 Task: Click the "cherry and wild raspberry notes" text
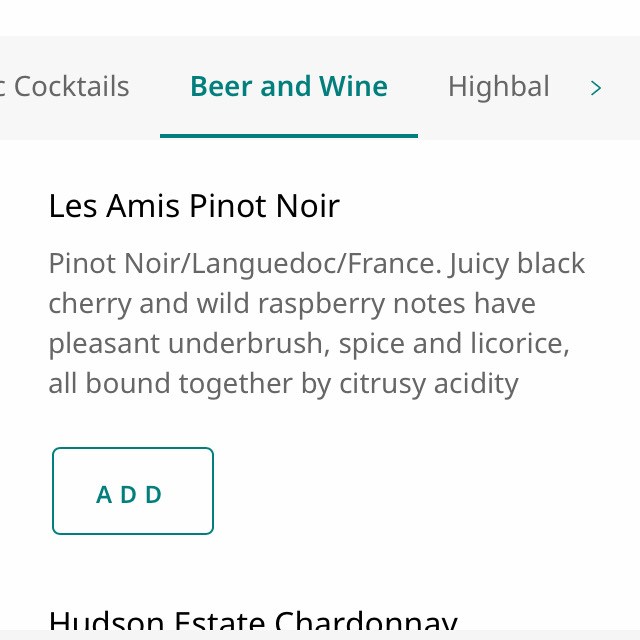point(292,303)
